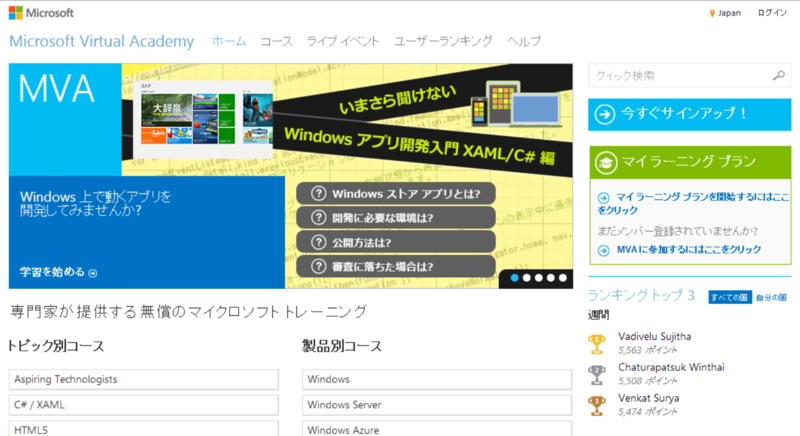This screenshot has height=436, width=800.
Task: Click the search magnifier icon
Action: [779, 76]
